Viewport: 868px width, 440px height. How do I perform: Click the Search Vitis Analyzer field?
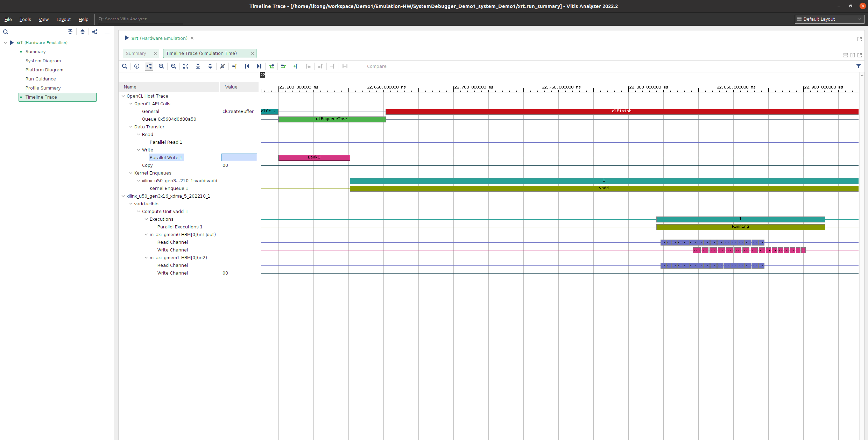141,19
